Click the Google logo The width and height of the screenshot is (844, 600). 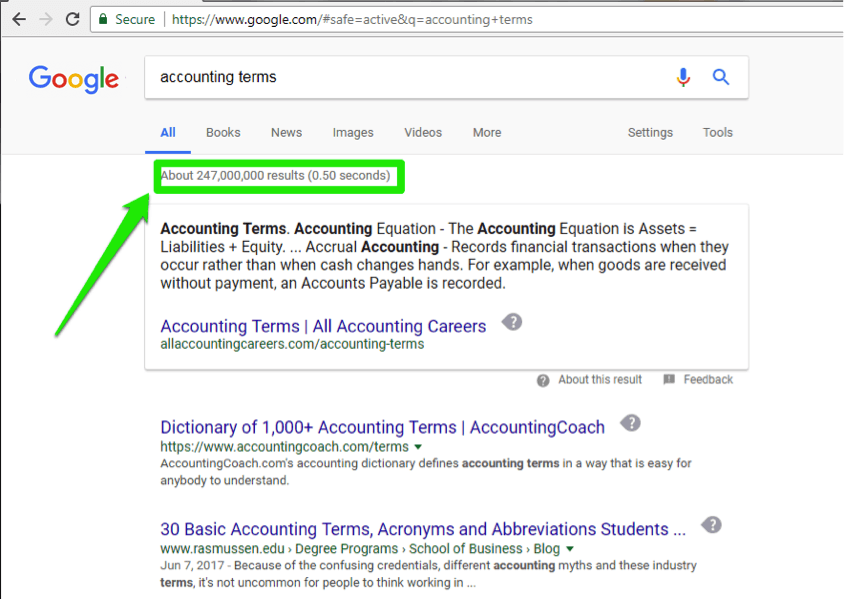73,78
